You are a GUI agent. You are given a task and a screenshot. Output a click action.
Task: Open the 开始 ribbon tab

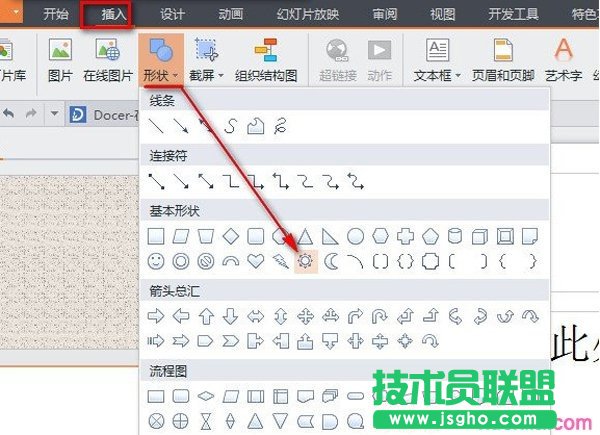56,15
